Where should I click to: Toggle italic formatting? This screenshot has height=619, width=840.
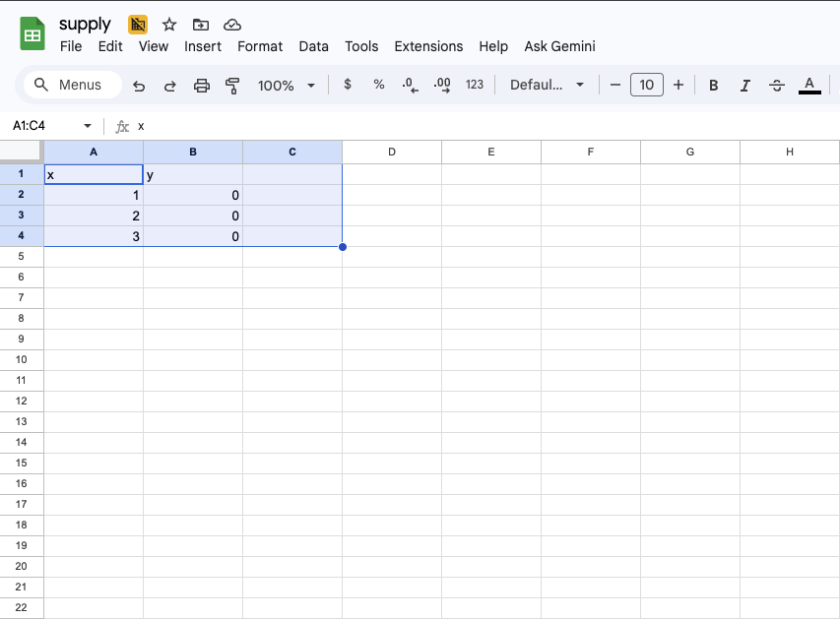click(x=744, y=86)
